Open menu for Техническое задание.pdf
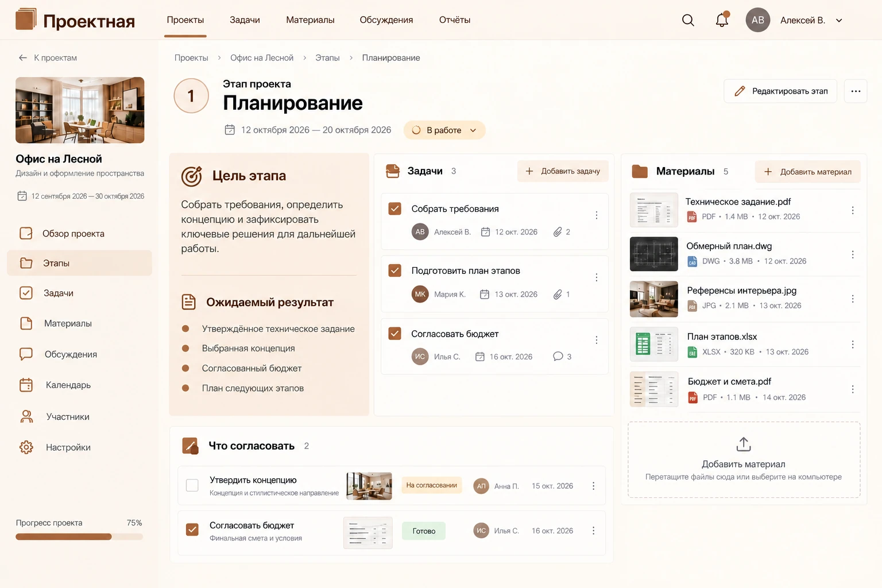This screenshot has width=882, height=588. [853, 210]
